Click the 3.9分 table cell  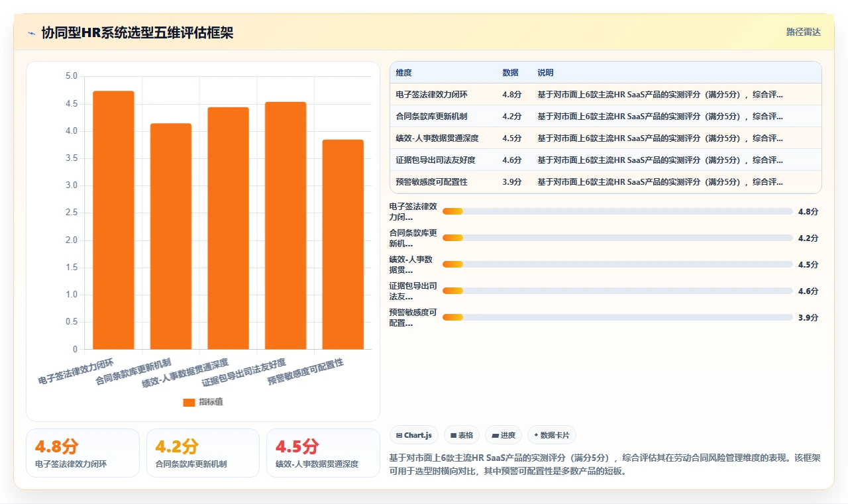click(x=512, y=182)
